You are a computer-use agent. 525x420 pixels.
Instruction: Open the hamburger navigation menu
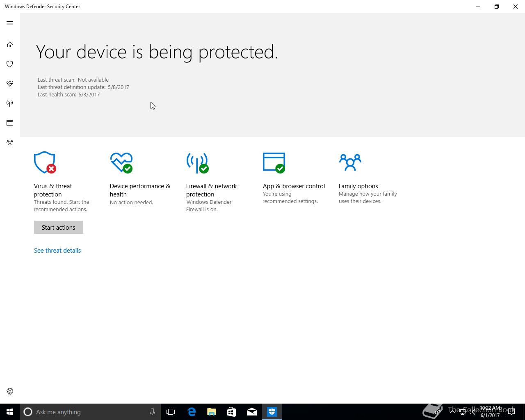(10, 23)
